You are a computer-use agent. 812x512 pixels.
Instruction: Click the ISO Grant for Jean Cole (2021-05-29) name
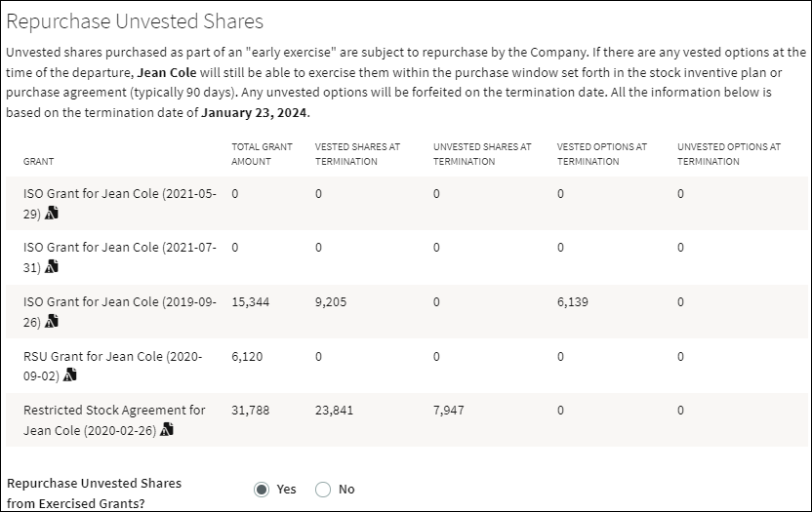click(x=120, y=204)
